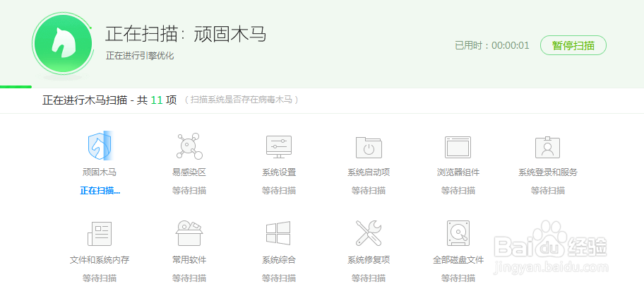Click the 顽固木马 label text

point(100,172)
